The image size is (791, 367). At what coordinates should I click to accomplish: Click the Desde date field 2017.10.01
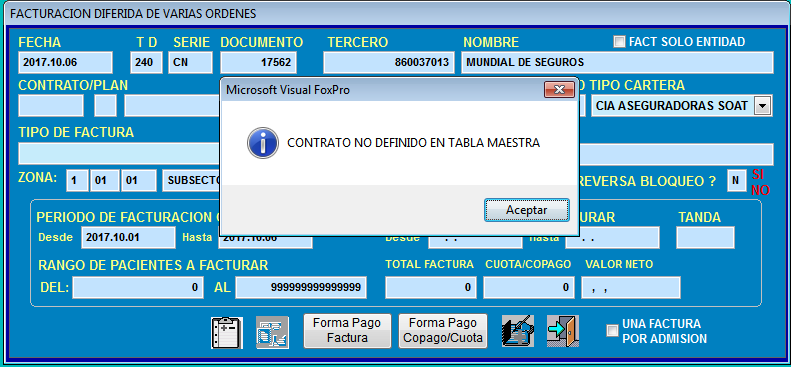tap(128, 237)
